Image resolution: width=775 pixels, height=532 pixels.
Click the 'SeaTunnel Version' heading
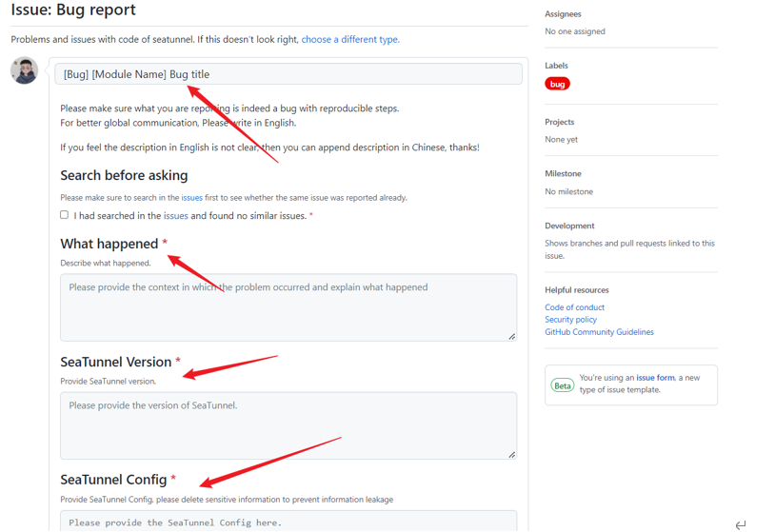(x=115, y=362)
